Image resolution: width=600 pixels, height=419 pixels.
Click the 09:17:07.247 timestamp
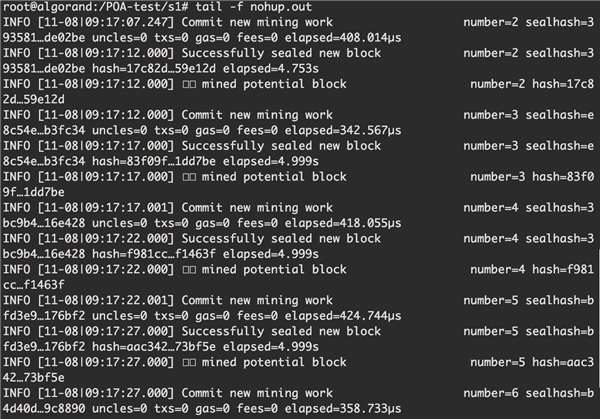pos(126,22)
